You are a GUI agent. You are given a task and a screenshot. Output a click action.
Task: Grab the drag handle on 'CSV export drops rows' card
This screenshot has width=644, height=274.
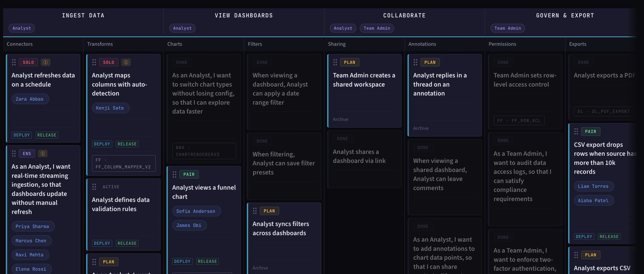coord(576,131)
